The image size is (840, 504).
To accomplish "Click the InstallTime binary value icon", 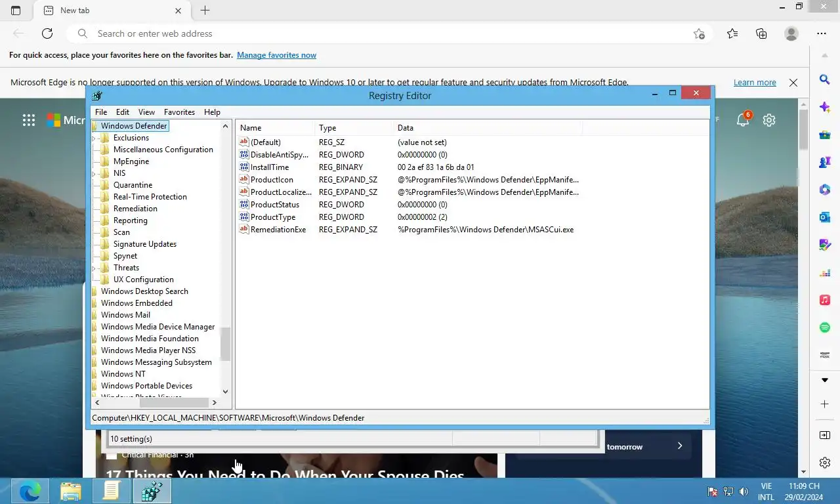I will click(x=244, y=167).
